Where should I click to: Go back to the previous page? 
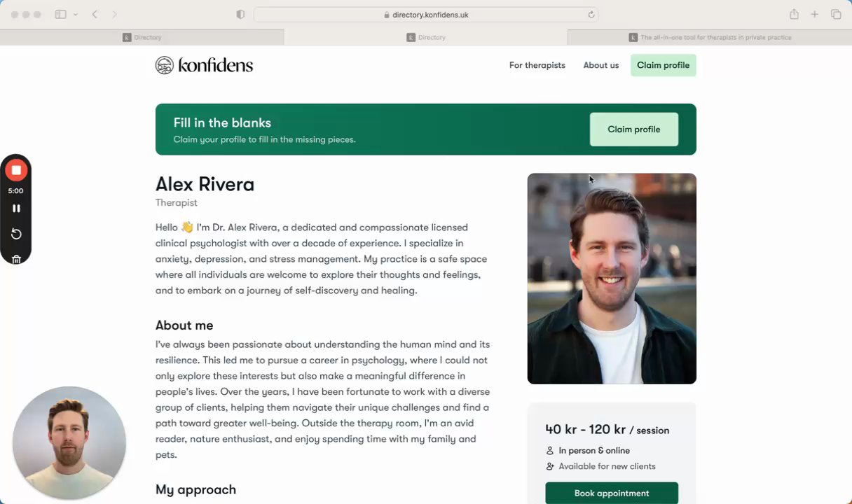click(95, 14)
